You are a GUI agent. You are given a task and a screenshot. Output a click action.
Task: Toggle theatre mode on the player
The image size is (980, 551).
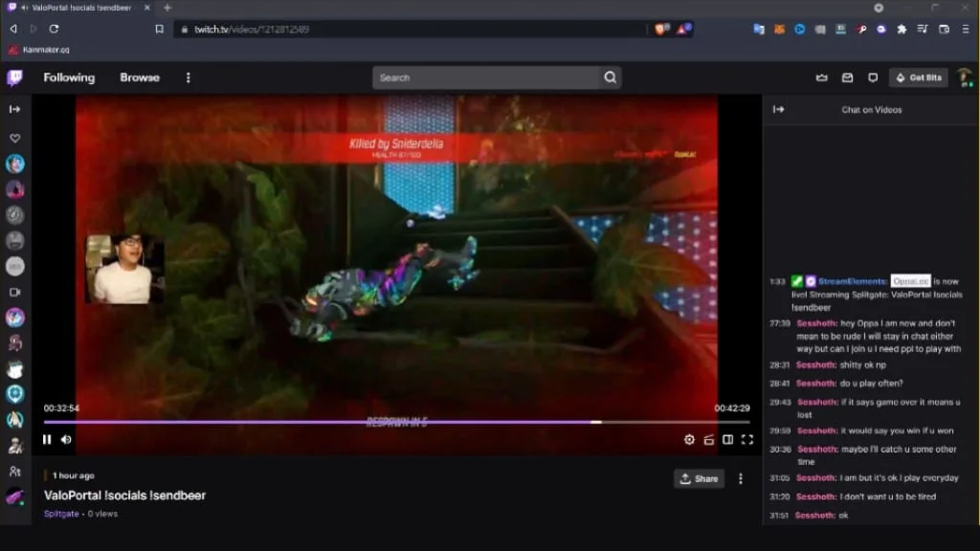coord(727,440)
